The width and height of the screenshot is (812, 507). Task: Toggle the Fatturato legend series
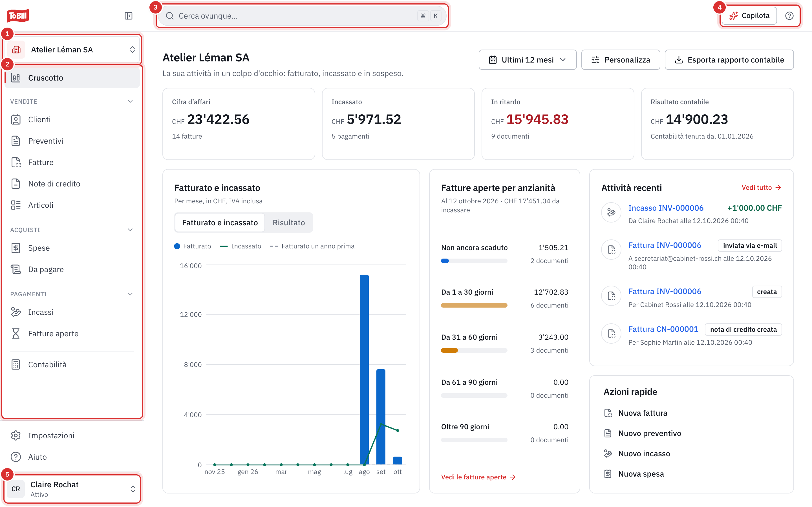click(193, 246)
